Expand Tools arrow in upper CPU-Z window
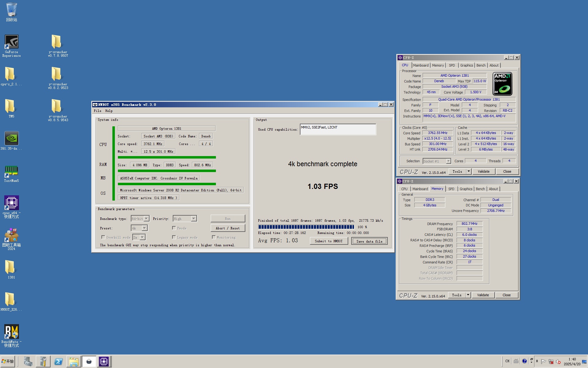The height and width of the screenshot is (368, 588). 469,171
